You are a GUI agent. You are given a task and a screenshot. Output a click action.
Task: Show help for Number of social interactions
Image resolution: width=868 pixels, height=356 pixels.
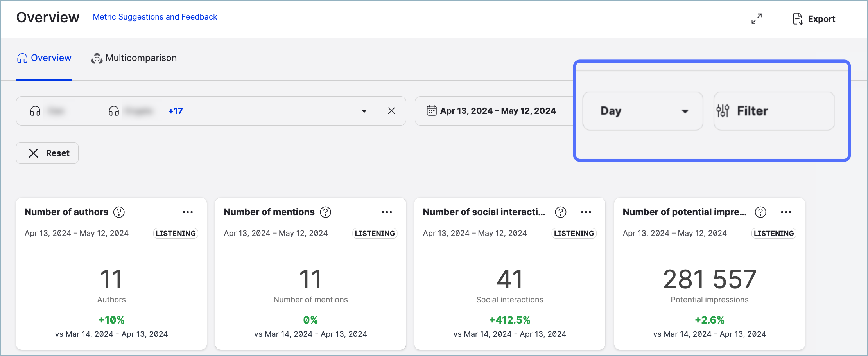(x=561, y=212)
